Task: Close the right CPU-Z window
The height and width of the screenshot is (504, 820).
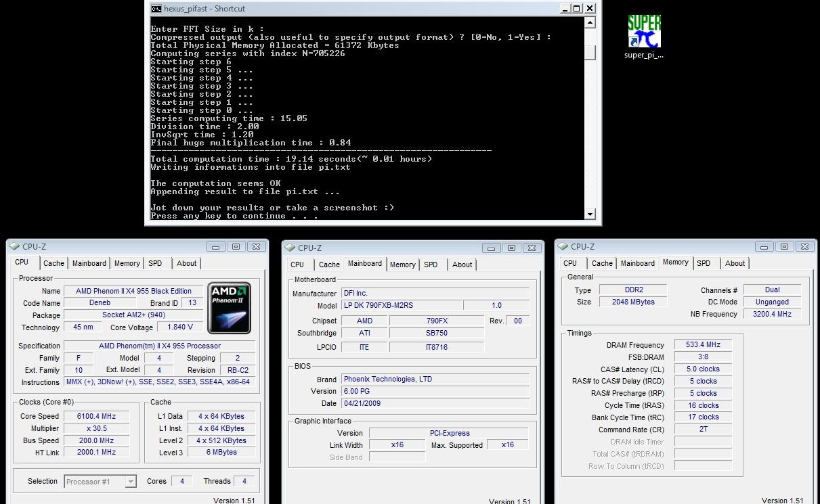Action: click(804, 247)
